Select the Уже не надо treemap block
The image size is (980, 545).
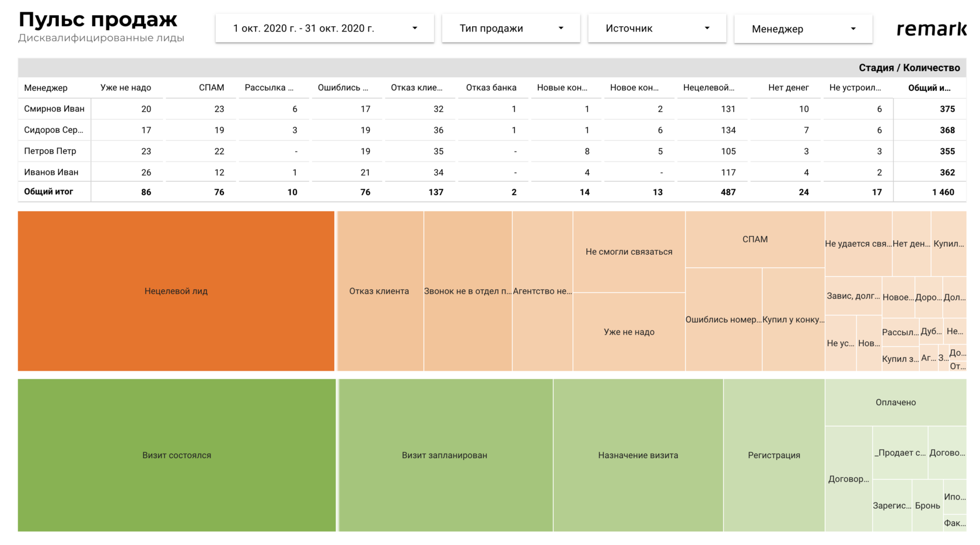(x=629, y=332)
